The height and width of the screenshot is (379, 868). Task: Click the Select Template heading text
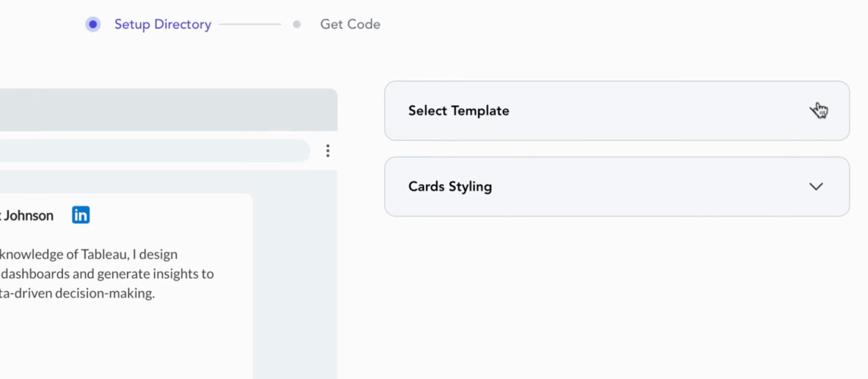point(459,111)
